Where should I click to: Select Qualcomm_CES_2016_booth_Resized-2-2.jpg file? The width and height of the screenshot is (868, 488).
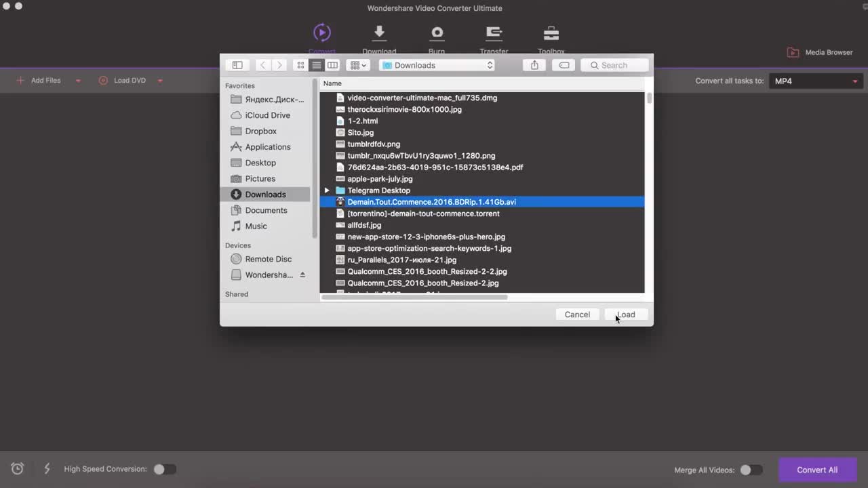(x=481, y=271)
